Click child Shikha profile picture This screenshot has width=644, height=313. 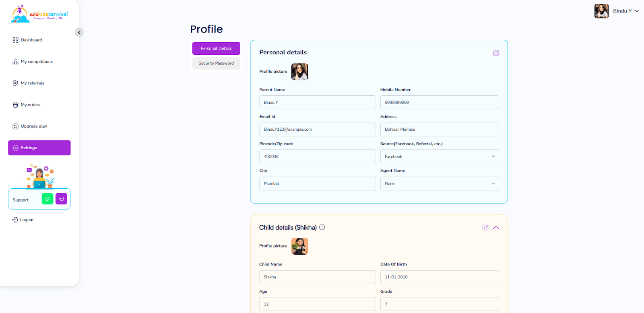tap(299, 246)
